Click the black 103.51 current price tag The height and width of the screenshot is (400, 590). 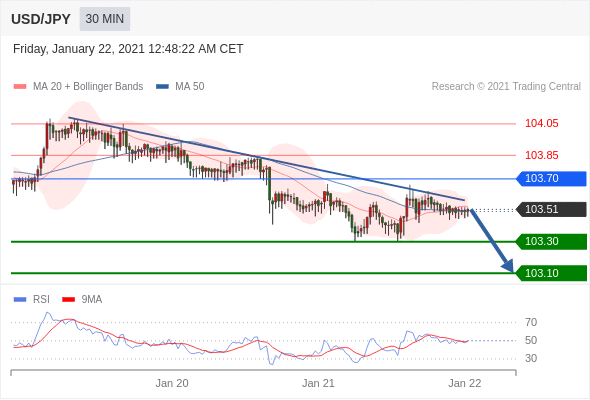coord(551,210)
